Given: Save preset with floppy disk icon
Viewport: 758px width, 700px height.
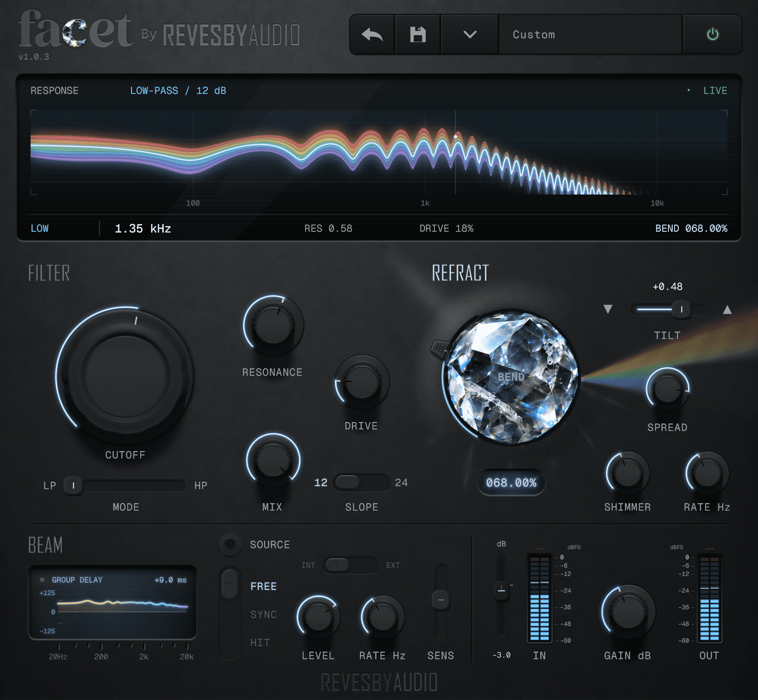Looking at the screenshot, I should [x=418, y=35].
